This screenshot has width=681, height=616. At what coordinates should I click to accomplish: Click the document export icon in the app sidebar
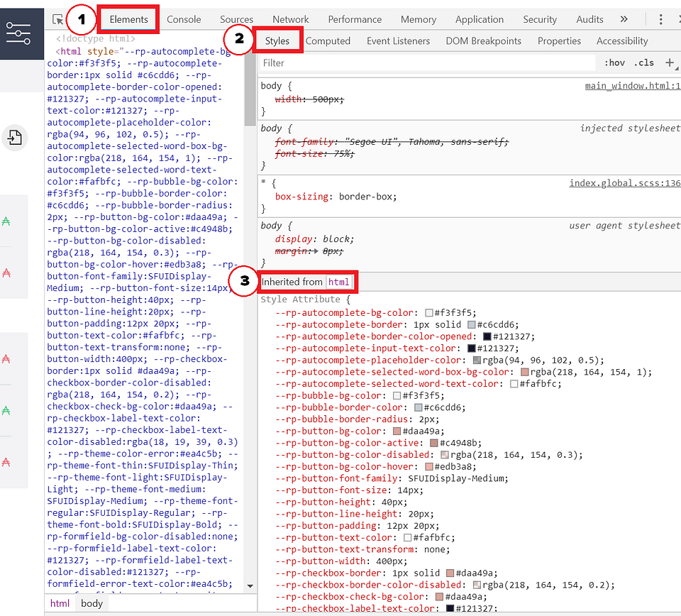(15, 138)
